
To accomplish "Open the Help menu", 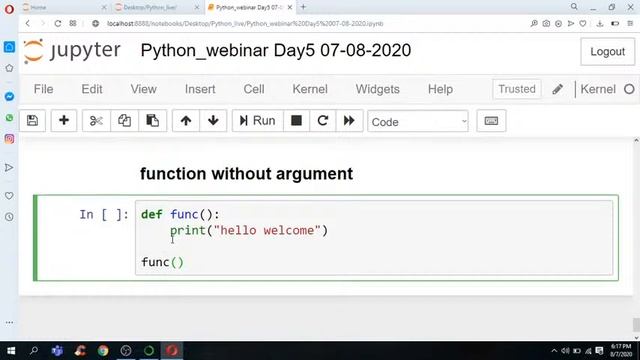I will tap(440, 89).
